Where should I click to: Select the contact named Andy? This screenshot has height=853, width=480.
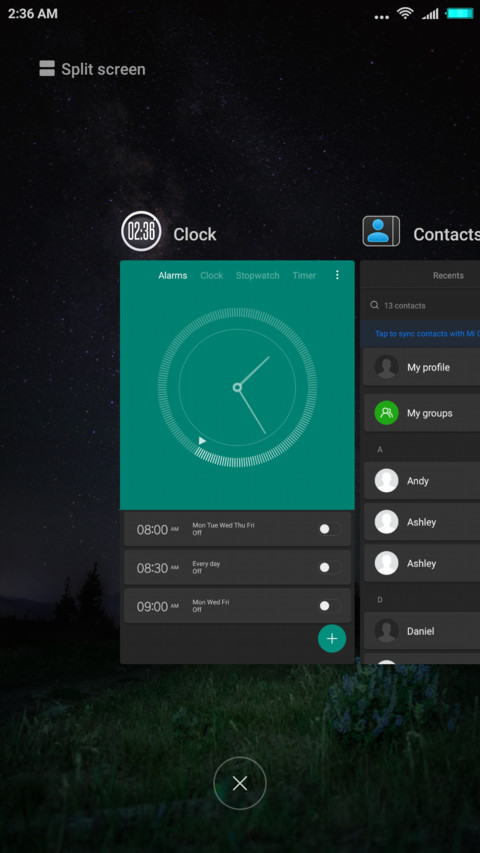421,481
